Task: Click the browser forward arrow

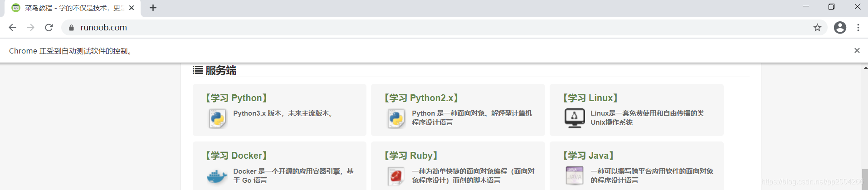Action: point(30,28)
